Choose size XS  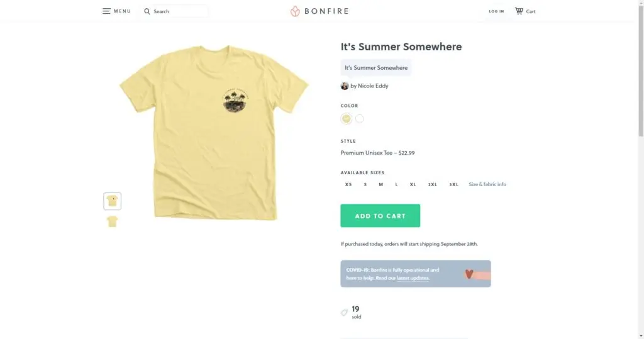[348, 184]
